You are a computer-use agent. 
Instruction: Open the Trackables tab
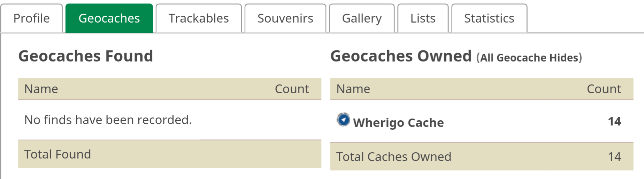point(199,18)
